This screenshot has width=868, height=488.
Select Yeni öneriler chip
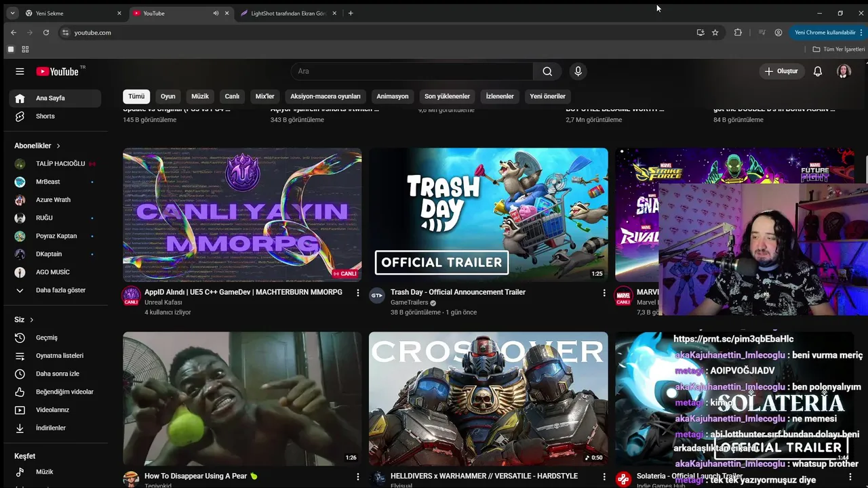coord(547,96)
